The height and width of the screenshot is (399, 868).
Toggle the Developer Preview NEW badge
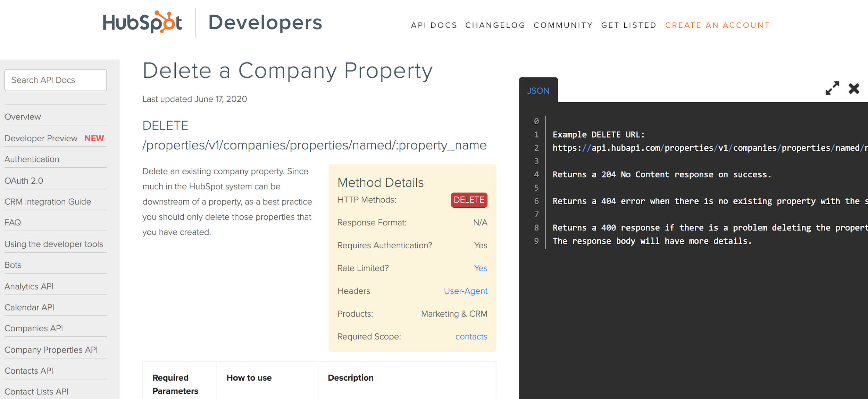coord(93,138)
